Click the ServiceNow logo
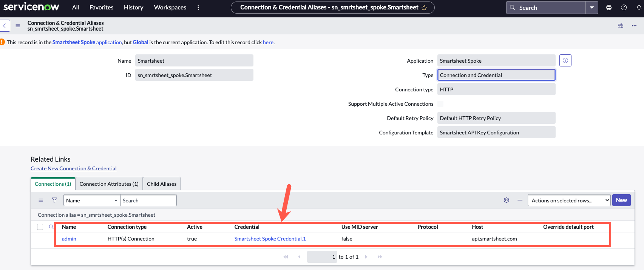This screenshot has height=270, width=644. 31,7
